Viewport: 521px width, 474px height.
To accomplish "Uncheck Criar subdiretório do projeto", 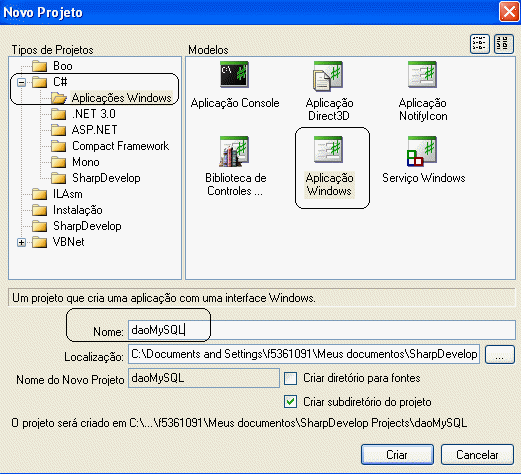I will click(290, 402).
